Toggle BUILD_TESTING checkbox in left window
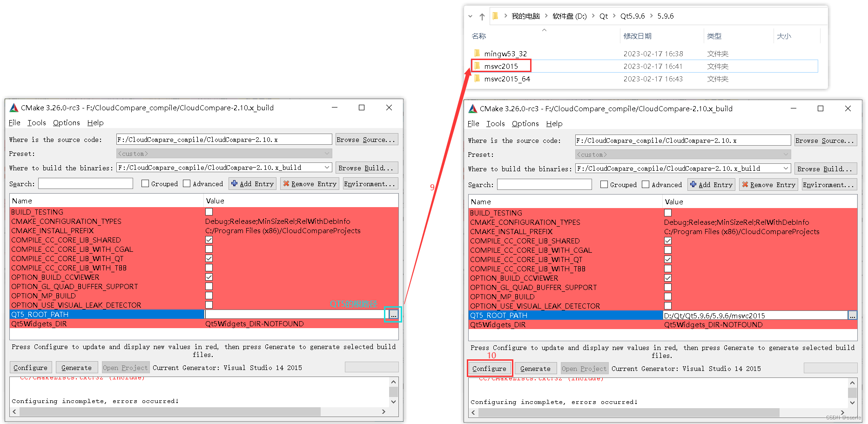Viewport: 868px width, 424px height. click(209, 212)
